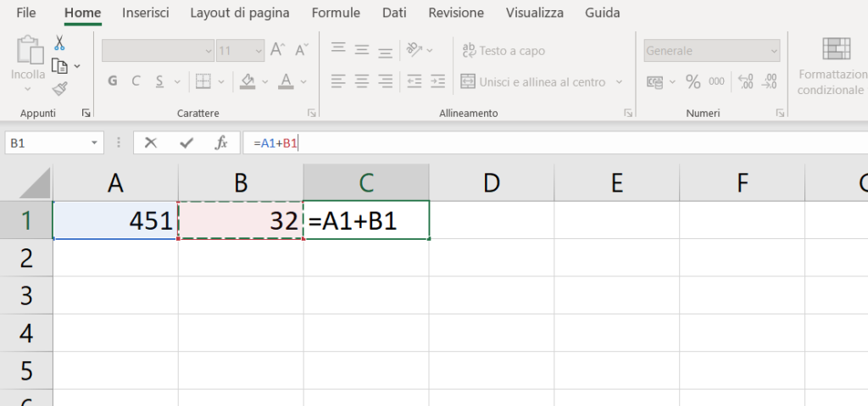
Task: Open the File menu
Action: tap(26, 13)
